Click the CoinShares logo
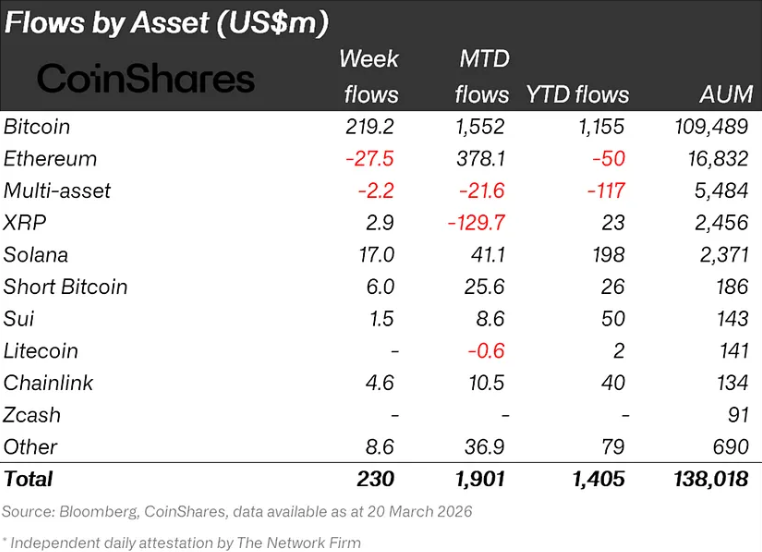This screenshot has width=762, height=552. click(x=146, y=79)
